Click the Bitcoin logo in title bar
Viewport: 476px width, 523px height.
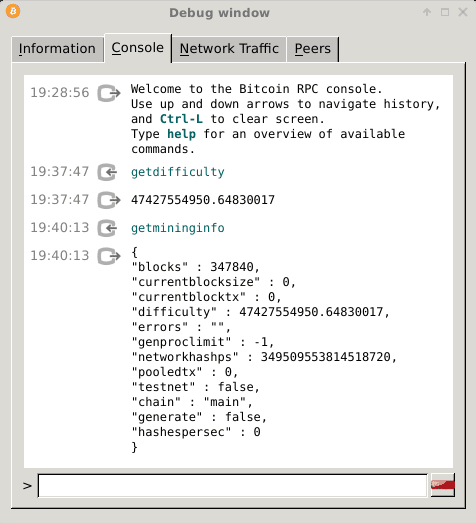[13, 11]
